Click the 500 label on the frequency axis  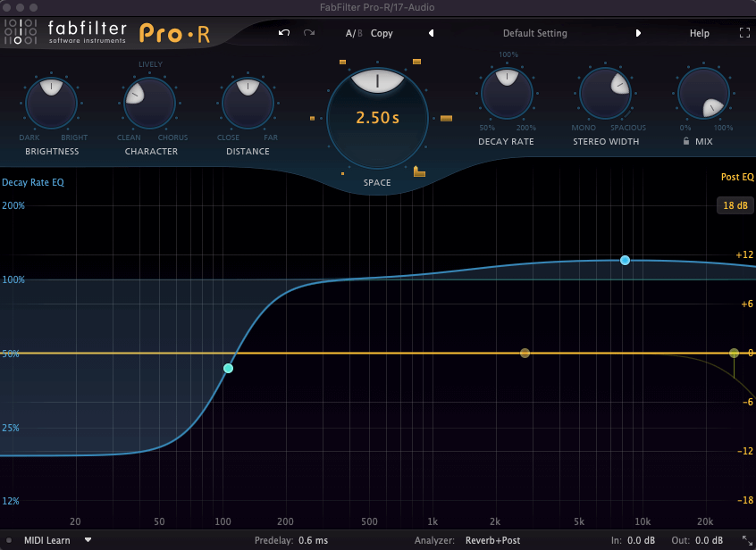[x=369, y=521]
